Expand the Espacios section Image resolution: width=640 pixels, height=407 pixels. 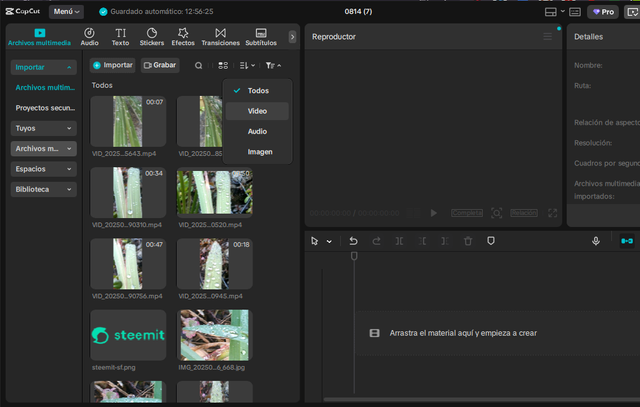pos(44,169)
